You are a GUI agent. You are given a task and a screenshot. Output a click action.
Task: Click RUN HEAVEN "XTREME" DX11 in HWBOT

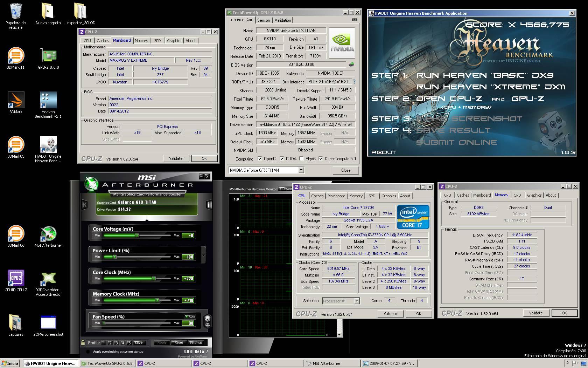(491, 87)
